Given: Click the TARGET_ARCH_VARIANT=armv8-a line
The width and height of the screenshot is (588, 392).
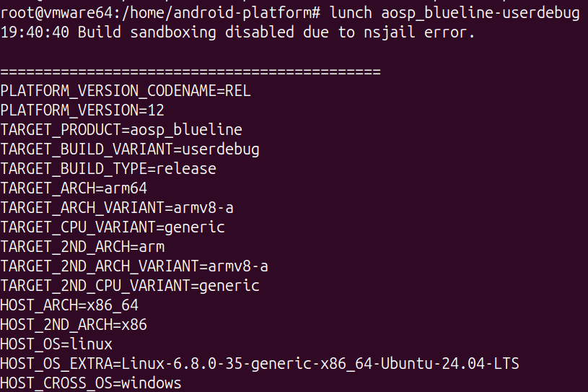Looking at the screenshot, I should click(x=117, y=208).
